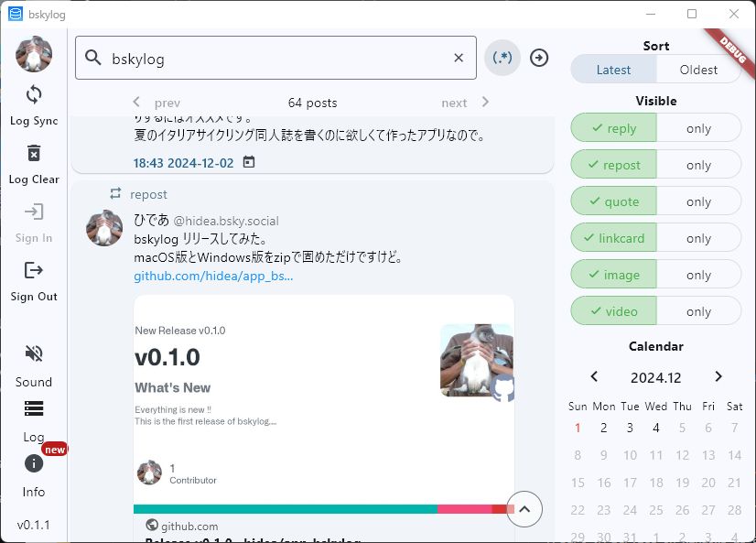Click v0.1.1 version label
The image size is (756, 543).
(x=33, y=525)
